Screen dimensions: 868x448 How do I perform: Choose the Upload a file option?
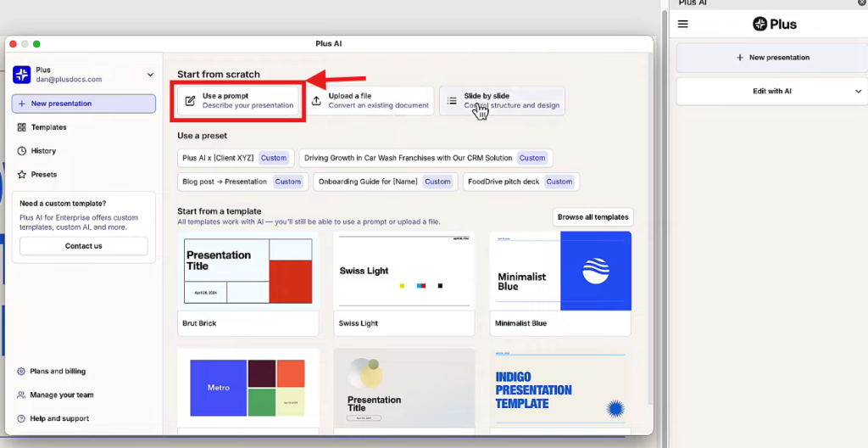click(370, 101)
